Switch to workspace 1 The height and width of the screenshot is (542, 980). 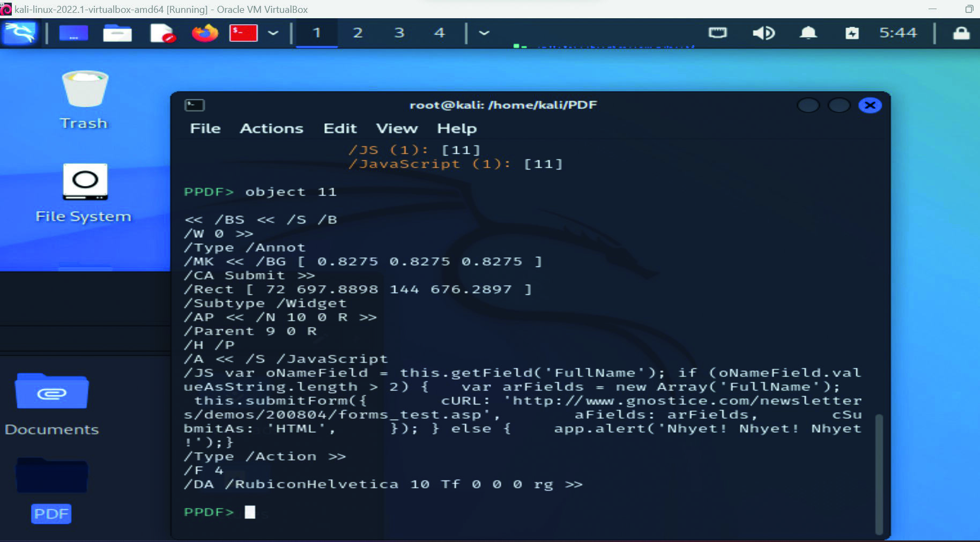pyautogui.click(x=317, y=33)
